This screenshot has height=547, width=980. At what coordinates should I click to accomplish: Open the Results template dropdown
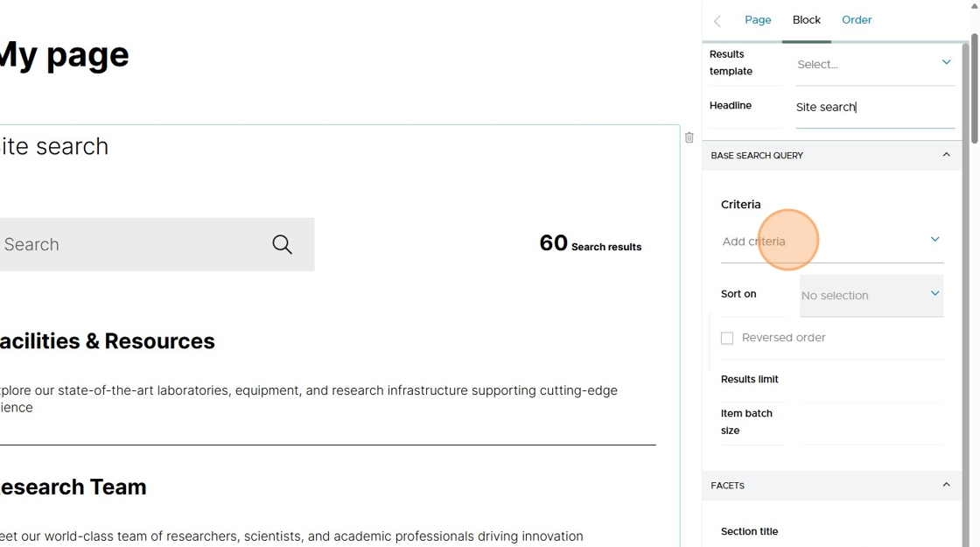[x=875, y=64]
